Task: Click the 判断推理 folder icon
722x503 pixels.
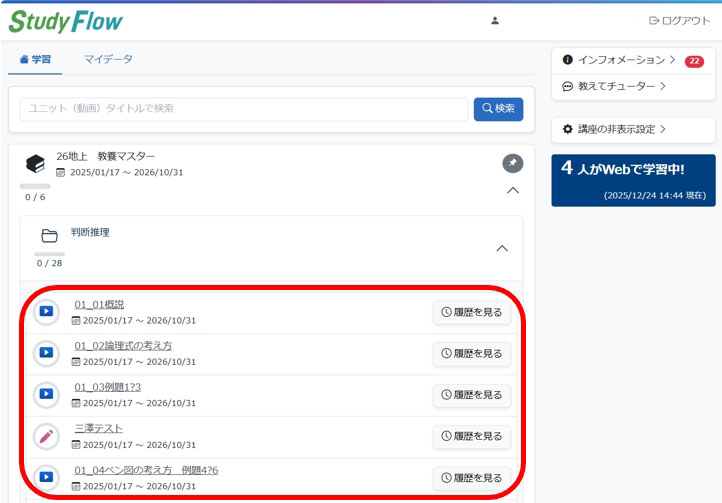Action: click(x=49, y=236)
